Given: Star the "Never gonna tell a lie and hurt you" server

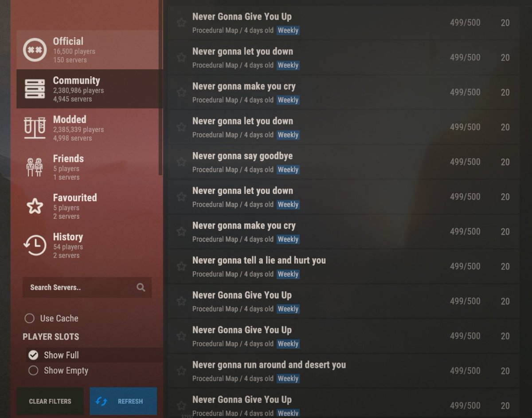Looking at the screenshot, I should click(181, 266).
